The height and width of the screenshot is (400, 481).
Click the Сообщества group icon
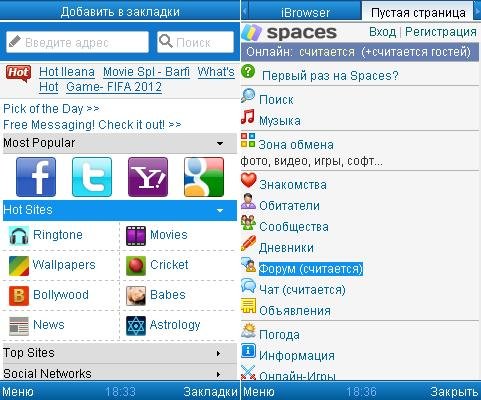pyautogui.click(x=249, y=222)
